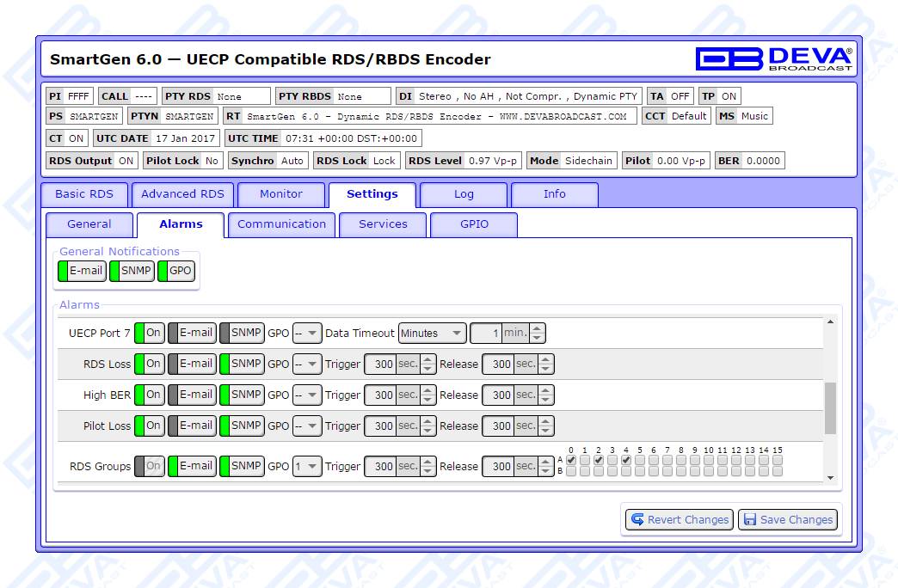This screenshot has height=588, width=898.
Task: Open the Communication settings sub-tab
Action: click(281, 224)
